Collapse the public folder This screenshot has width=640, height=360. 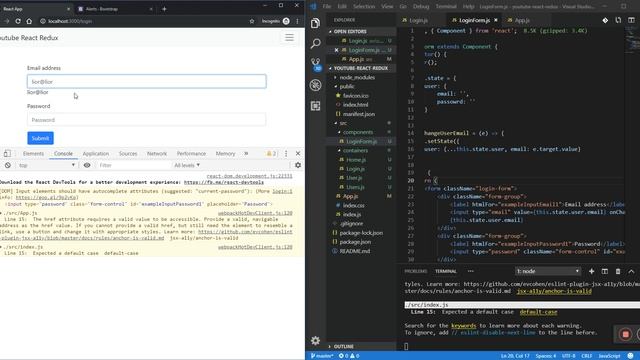coord(347,87)
